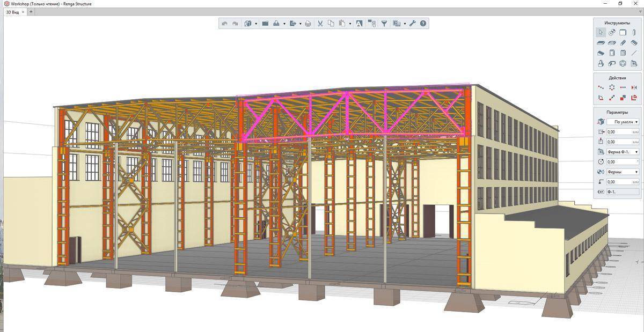Image resolution: width=644 pixels, height=332 pixels.
Task: Click the text style 'A' icon
Action: (359, 24)
